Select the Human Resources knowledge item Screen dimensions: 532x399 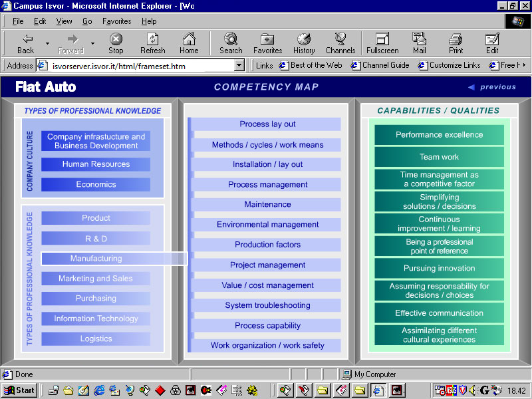[x=96, y=164]
